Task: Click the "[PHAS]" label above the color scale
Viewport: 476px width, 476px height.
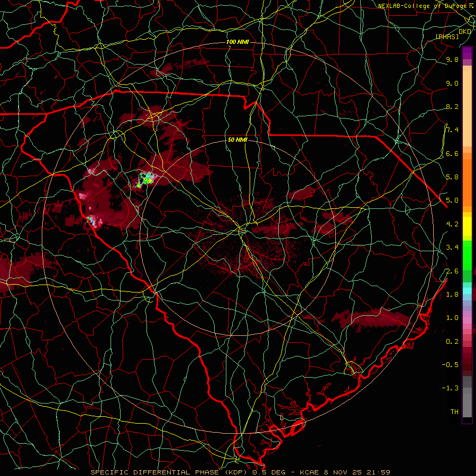Action: [447, 36]
